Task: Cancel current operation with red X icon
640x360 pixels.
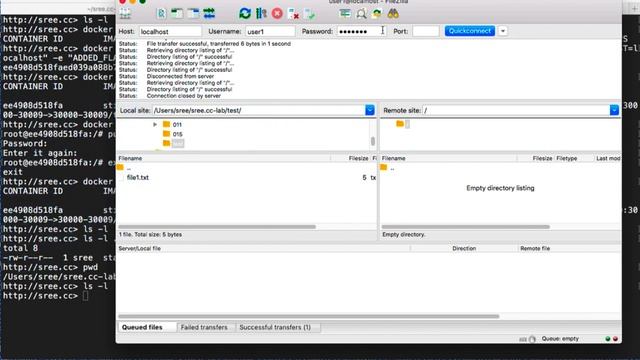Action: tap(277, 13)
